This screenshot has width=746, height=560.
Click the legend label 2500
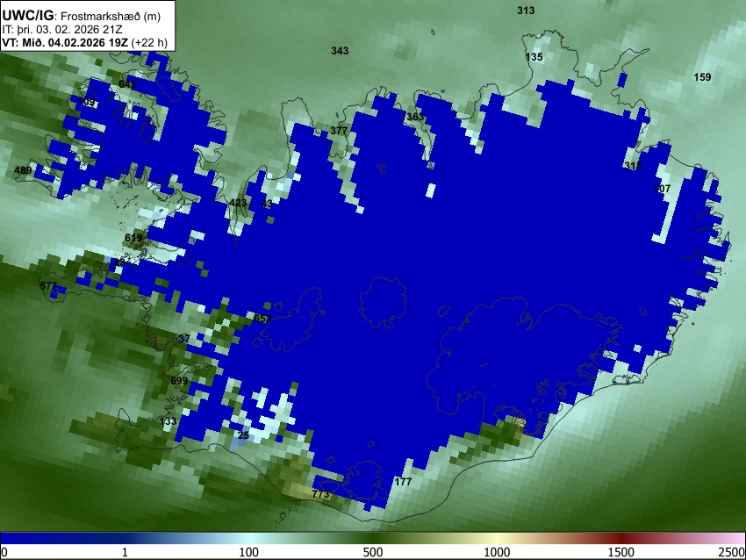[732, 552]
